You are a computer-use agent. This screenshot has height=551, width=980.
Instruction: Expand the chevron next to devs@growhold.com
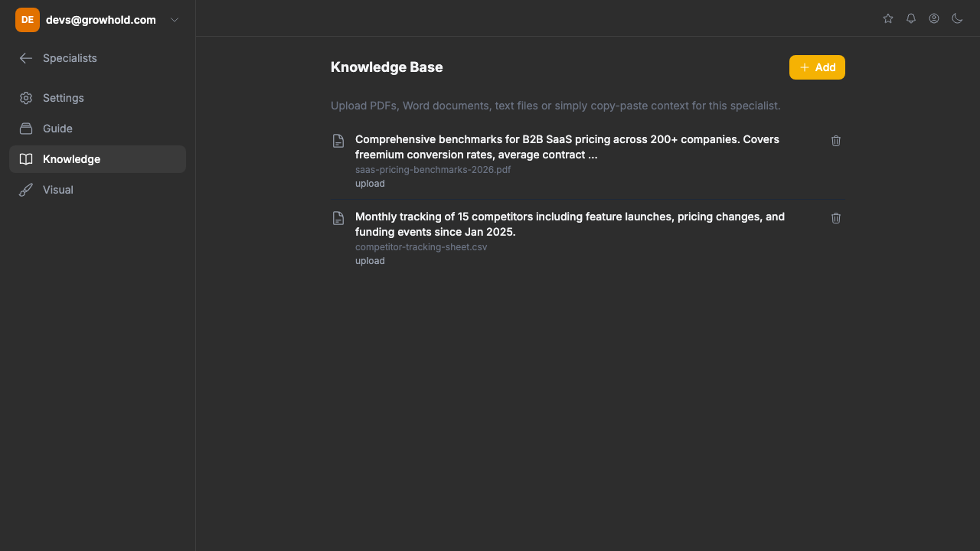[x=174, y=20]
